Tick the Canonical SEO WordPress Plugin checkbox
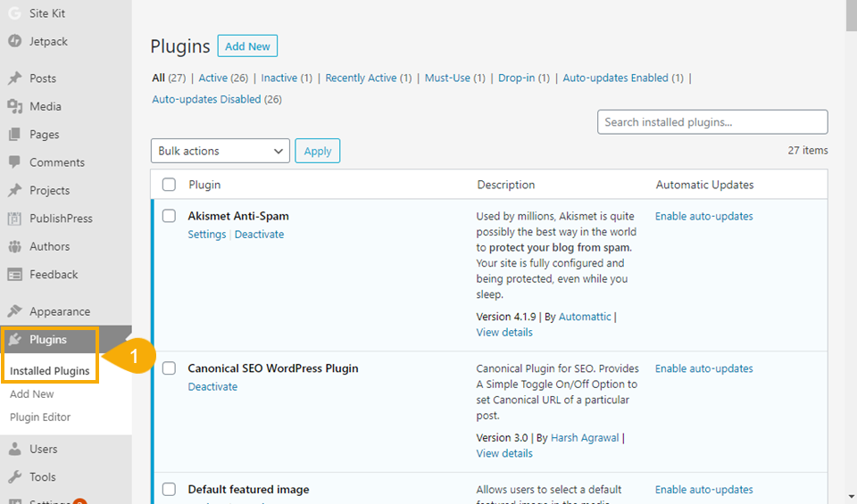Viewport: 857px width, 504px height. [x=169, y=368]
